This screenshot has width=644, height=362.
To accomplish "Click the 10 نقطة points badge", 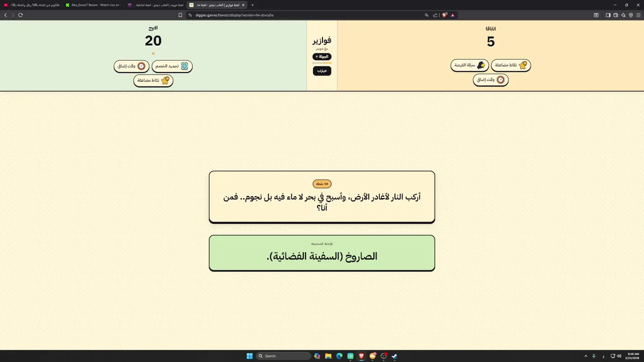I will [x=322, y=184].
